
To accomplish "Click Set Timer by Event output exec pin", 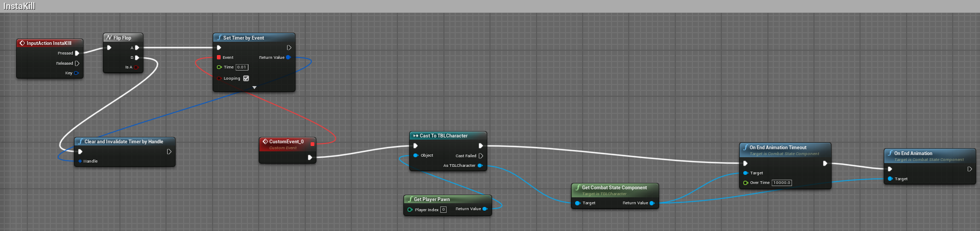I will (289, 48).
